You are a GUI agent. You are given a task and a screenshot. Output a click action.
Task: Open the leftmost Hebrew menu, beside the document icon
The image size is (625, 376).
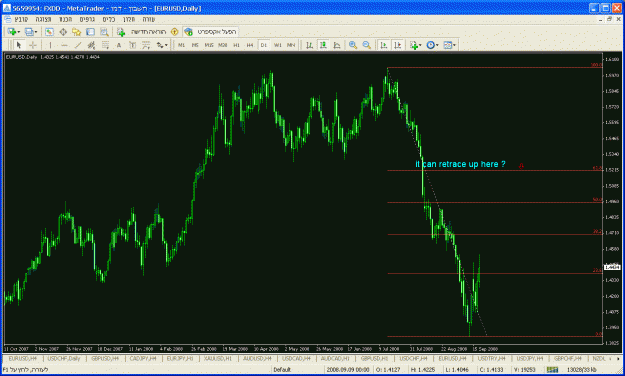[x=21, y=19]
